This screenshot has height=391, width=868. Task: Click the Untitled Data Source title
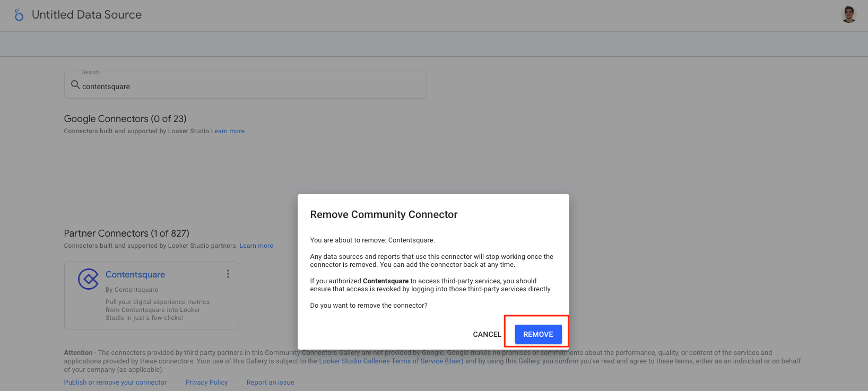pyautogui.click(x=86, y=15)
